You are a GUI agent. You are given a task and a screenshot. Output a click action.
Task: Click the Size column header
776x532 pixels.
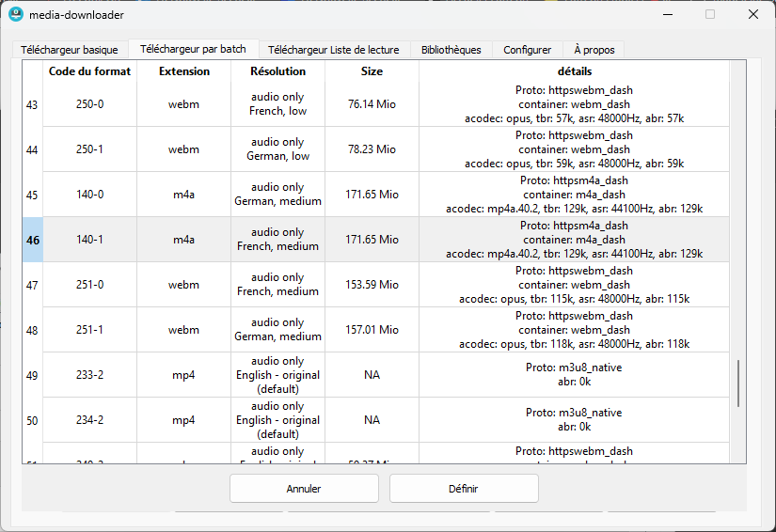(x=372, y=71)
